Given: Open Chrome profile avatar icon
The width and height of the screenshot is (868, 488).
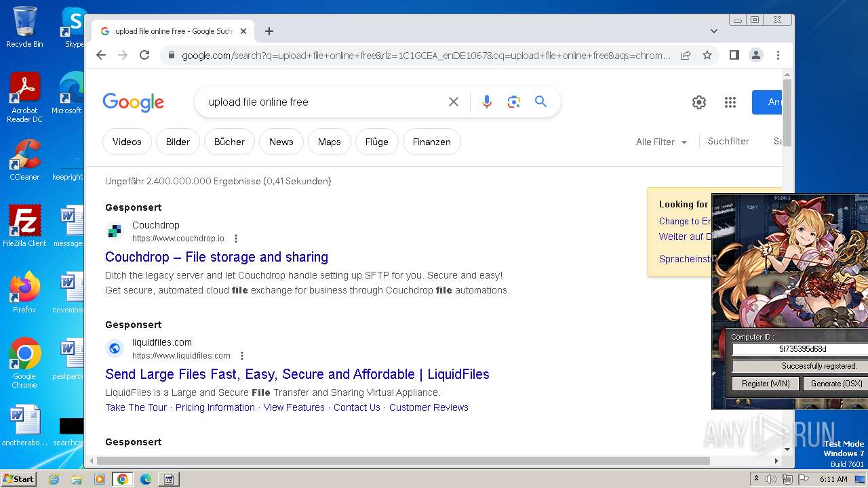Looking at the screenshot, I should click(756, 55).
